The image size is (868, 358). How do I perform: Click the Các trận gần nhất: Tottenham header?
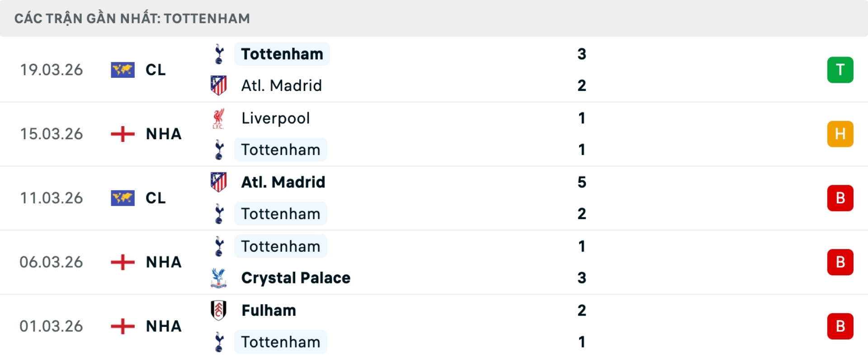[132, 19]
